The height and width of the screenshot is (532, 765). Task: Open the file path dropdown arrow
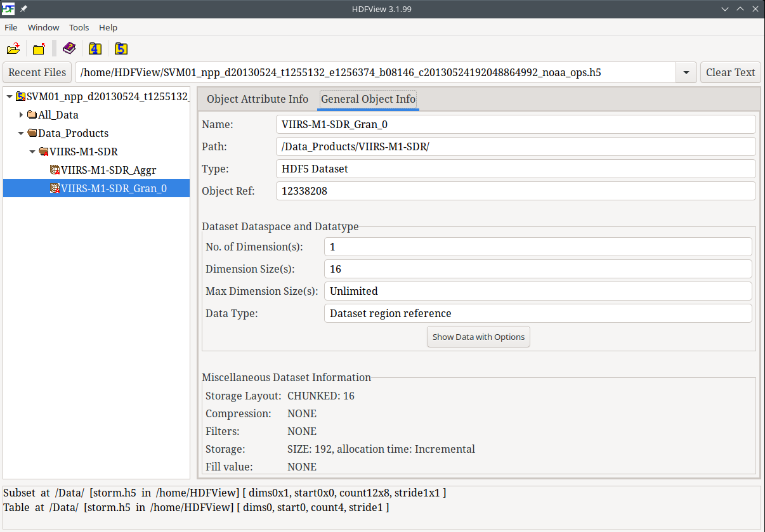[686, 72]
